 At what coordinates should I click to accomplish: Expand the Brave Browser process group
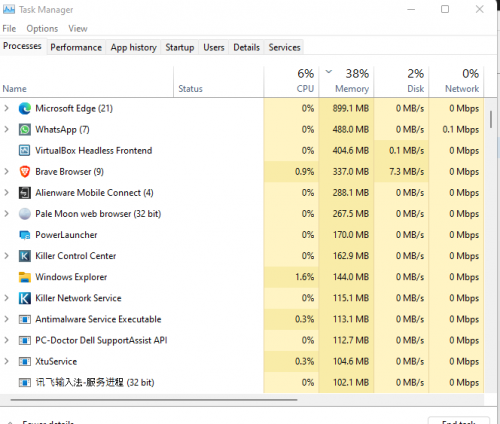(6, 171)
